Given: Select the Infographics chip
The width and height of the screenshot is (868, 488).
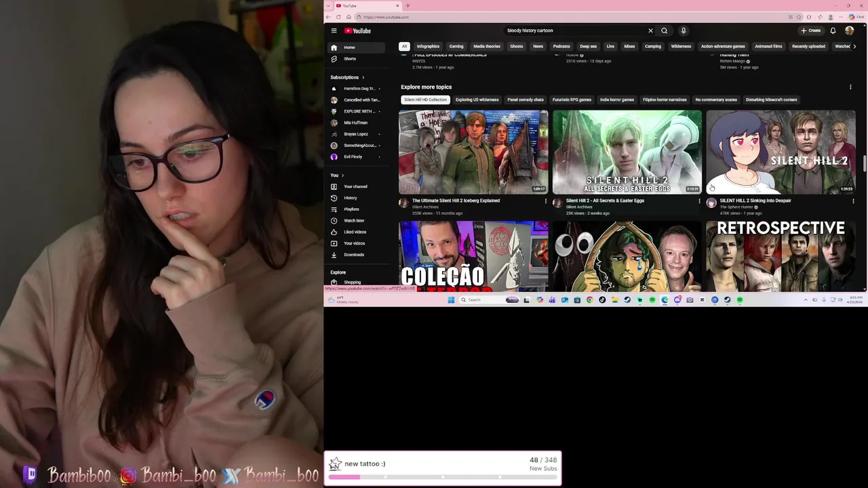Looking at the screenshot, I should (428, 46).
